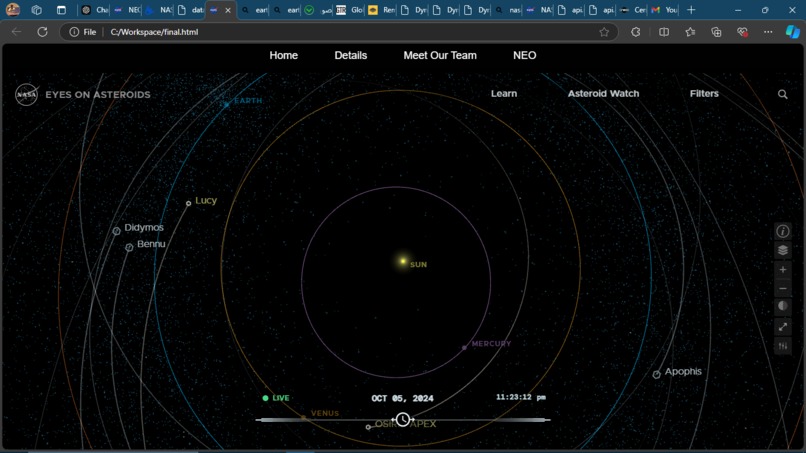
Task: Close the active final.html tab
Action: click(x=228, y=10)
